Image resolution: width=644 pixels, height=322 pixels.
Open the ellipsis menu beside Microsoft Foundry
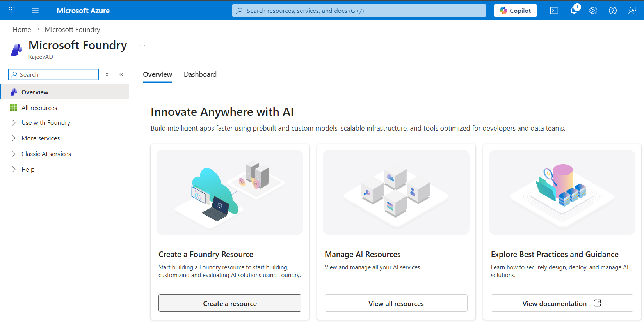142,46
